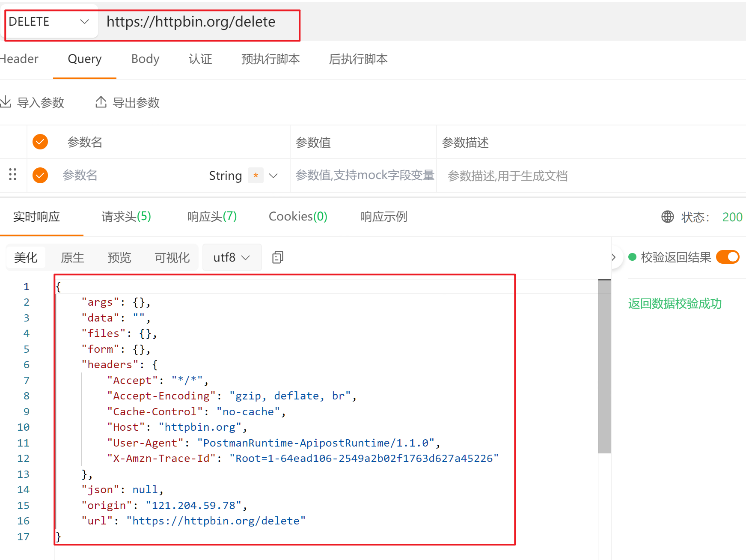Click the panel collapse arrow icon
This screenshot has width=746, height=560.
point(613,257)
